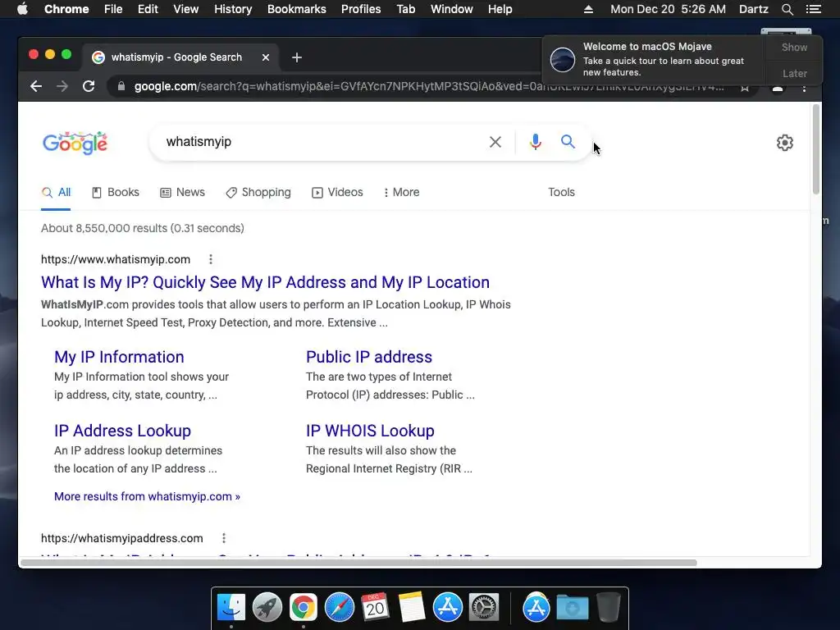Screen dimensions: 840x630
Task: Click More results from whatismyip.com
Action: pos(148,496)
